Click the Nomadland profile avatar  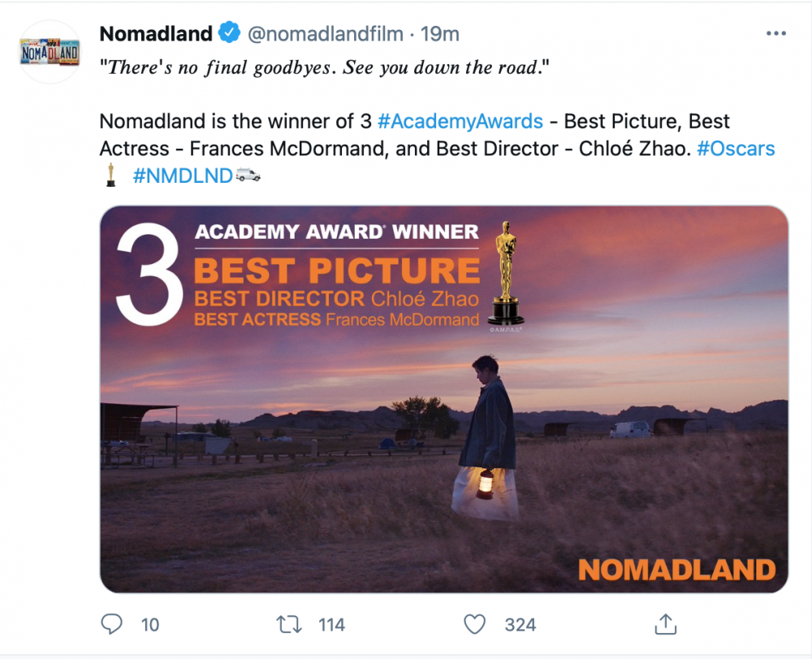[x=50, y=52]
